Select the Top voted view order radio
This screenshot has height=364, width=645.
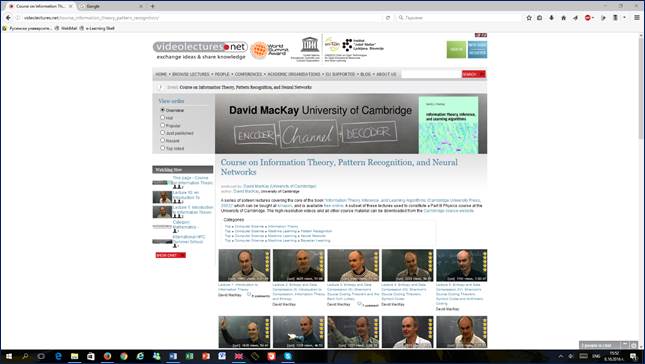click(162, 148)
